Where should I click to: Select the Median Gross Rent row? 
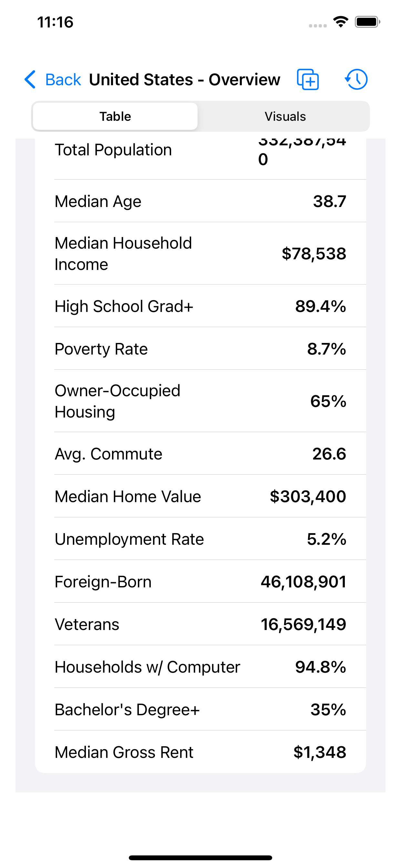tap(200, 752)
